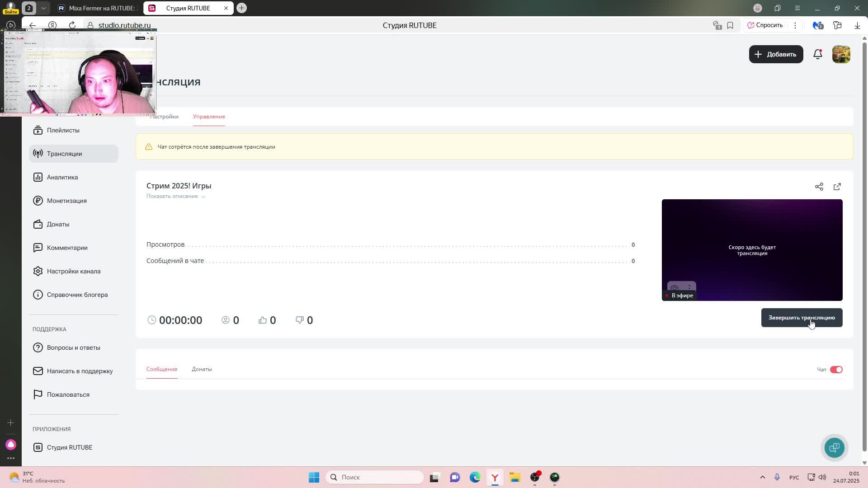Click the Добавить button

pos(776,54)
